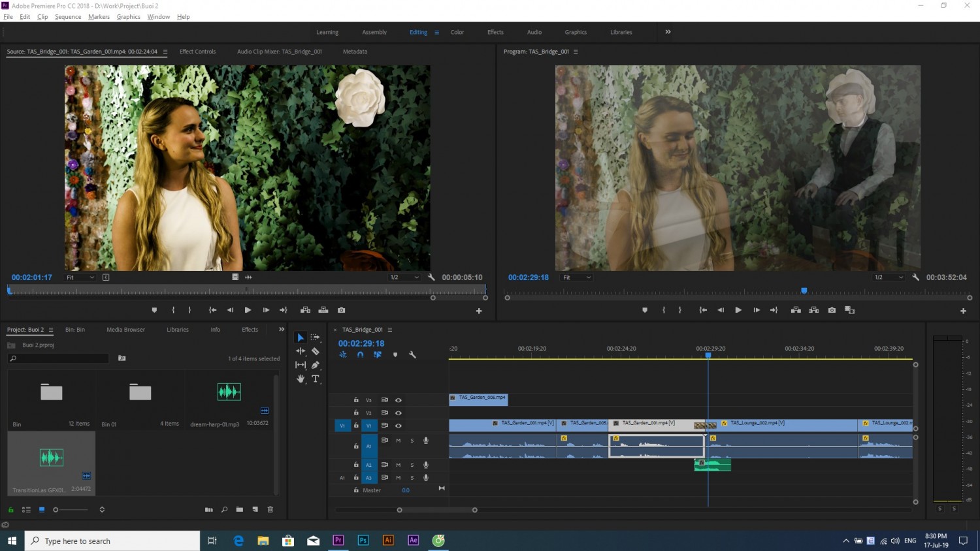980x551 pixels.
Task: Switch to the Color workspace
Action: [457, 32]
